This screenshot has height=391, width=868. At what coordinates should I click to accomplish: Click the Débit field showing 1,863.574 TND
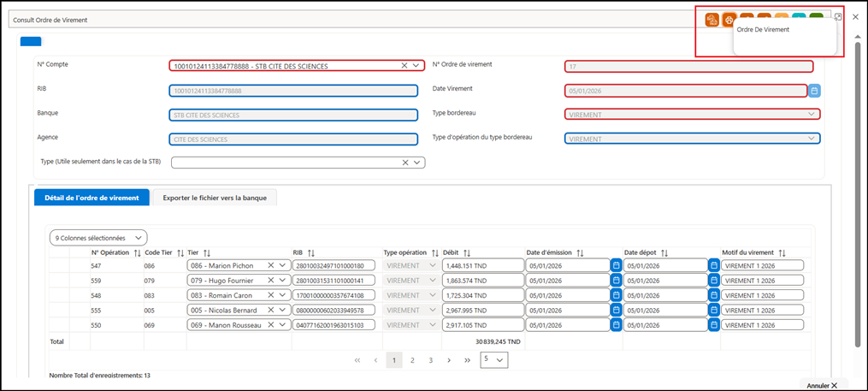click(483, 281)
